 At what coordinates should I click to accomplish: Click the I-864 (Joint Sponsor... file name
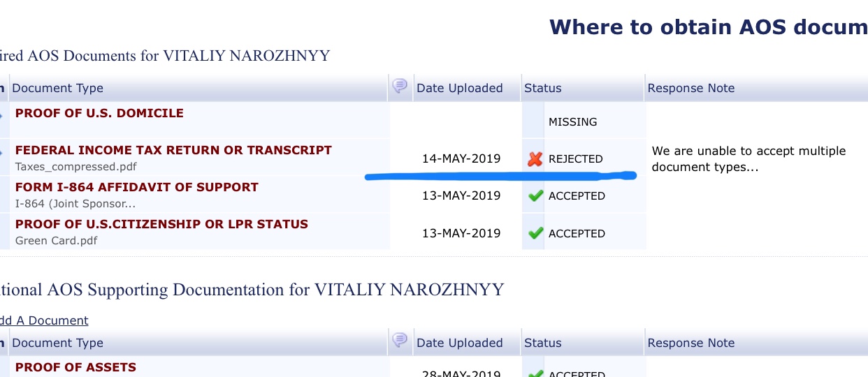pos(75,205)
